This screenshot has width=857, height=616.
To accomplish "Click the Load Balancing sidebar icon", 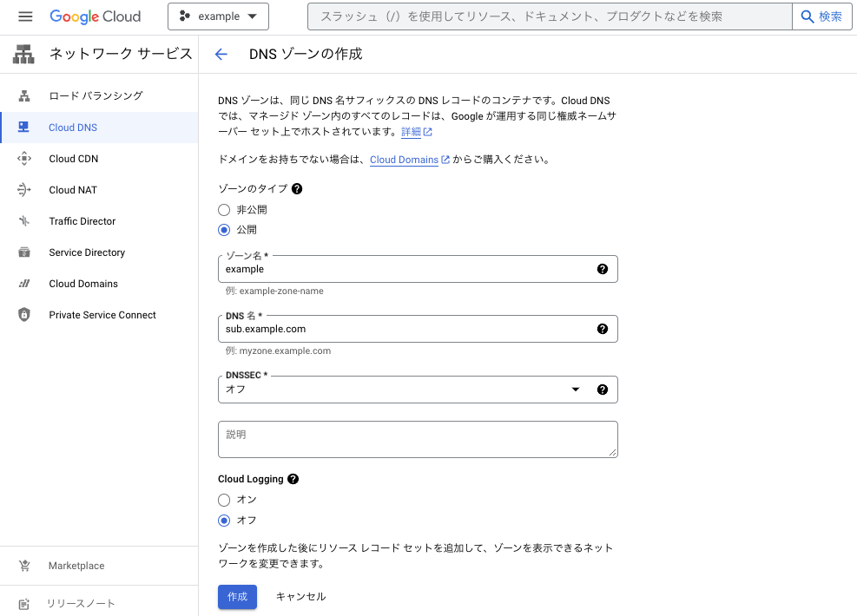I will click(24, 96).
